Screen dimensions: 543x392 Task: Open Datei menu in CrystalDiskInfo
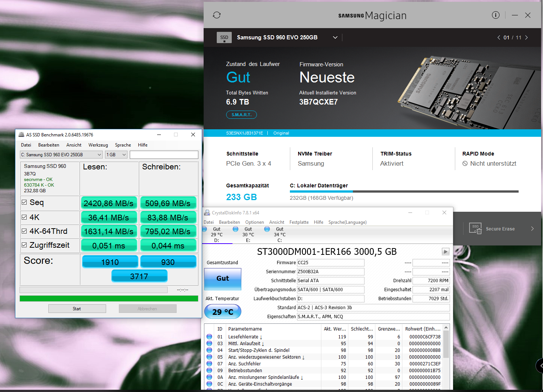point(208,222)
